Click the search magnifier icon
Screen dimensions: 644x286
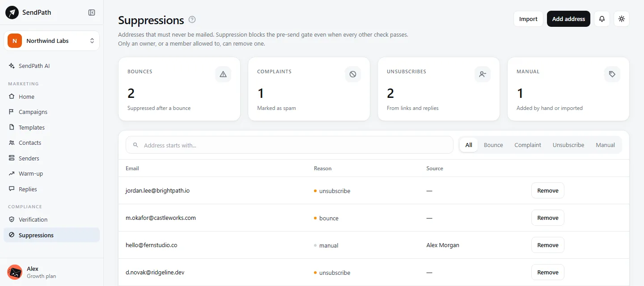(136, 145)
